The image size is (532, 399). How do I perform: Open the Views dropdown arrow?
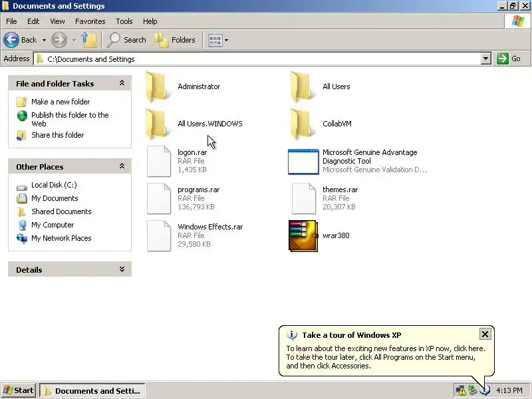(226, 41)
